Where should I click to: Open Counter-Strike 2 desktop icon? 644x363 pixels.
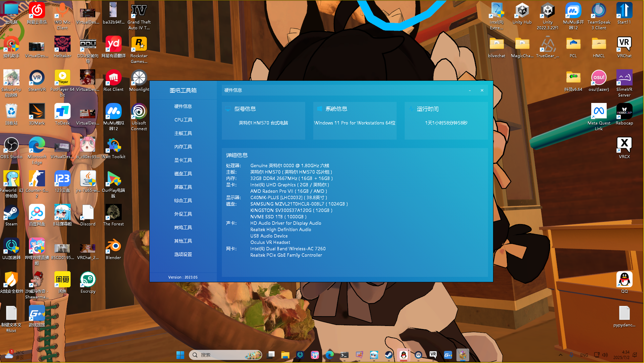click(x=37, y=184)
